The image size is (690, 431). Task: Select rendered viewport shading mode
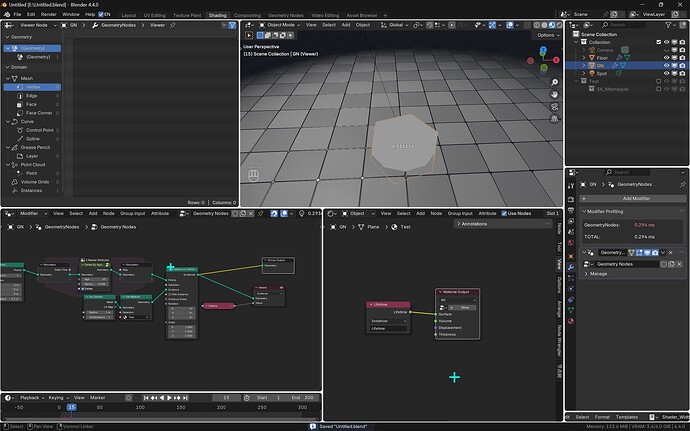559,25
